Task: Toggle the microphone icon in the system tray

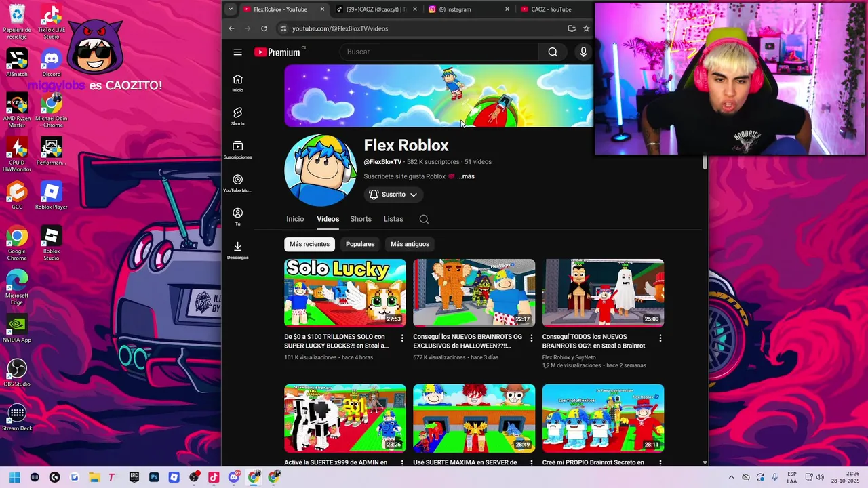Action: [x=775, y=477]
